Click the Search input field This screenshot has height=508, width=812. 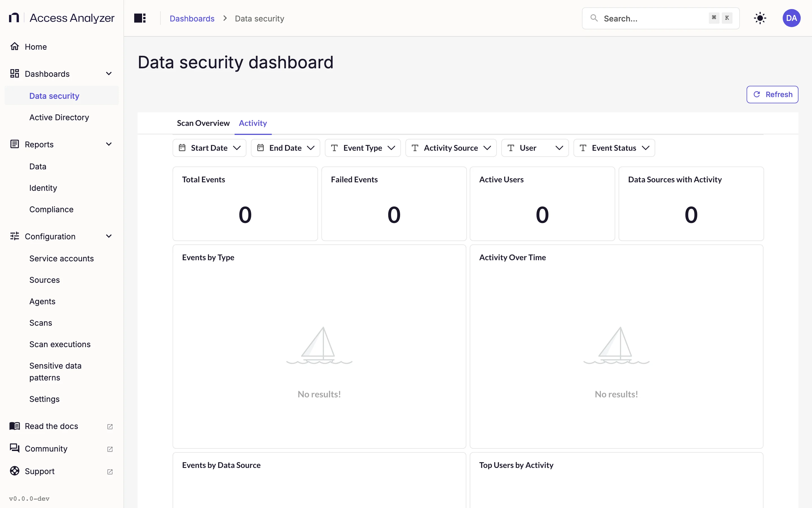[660, 18]
